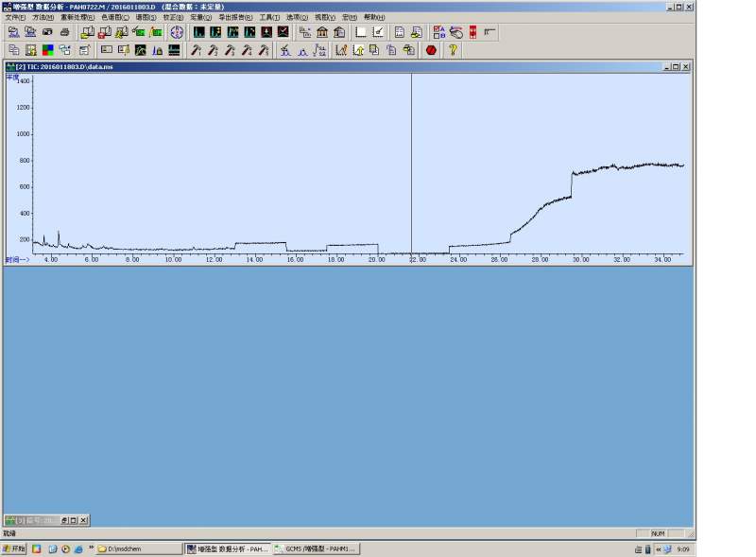Open the 视图(V) menu
Screen dimensions: 756x557
point(325,17)
